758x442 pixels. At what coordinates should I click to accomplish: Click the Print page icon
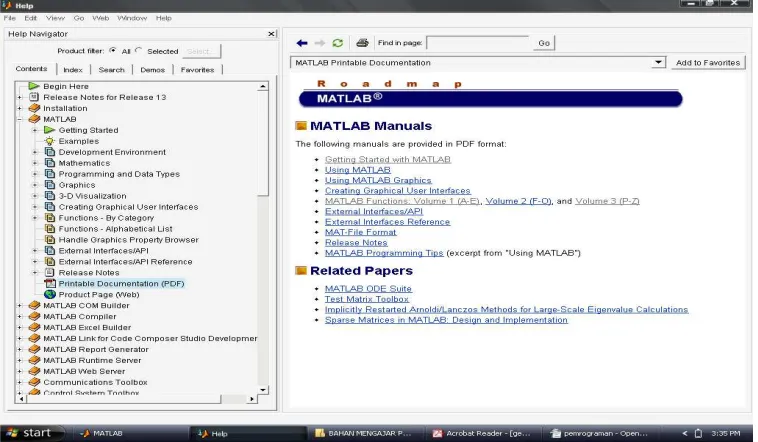coord(362,43)
